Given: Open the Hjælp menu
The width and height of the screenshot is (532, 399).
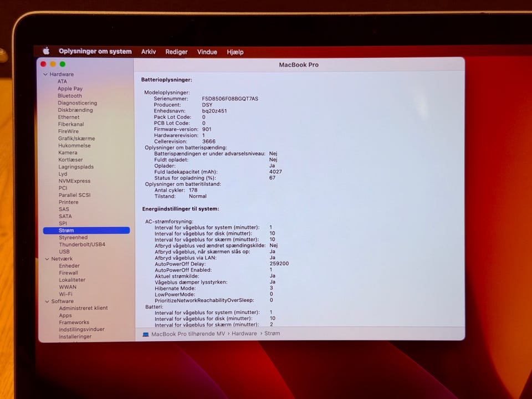Looking at the screenshot, I should (x=235, y=52).
